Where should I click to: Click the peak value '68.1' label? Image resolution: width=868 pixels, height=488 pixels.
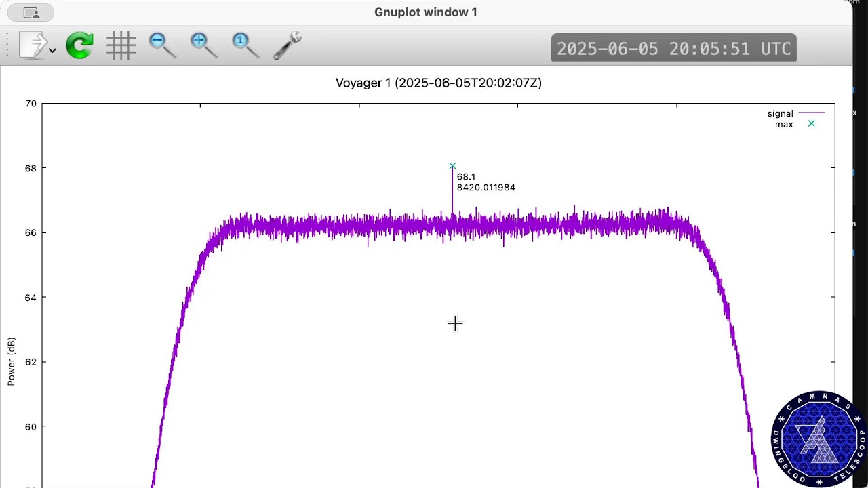(x=466, y=177)
